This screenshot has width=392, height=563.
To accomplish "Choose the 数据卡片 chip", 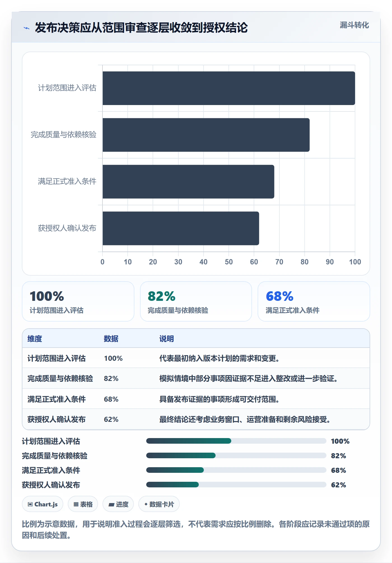I will pyautogui.click(x=159, y=504).
